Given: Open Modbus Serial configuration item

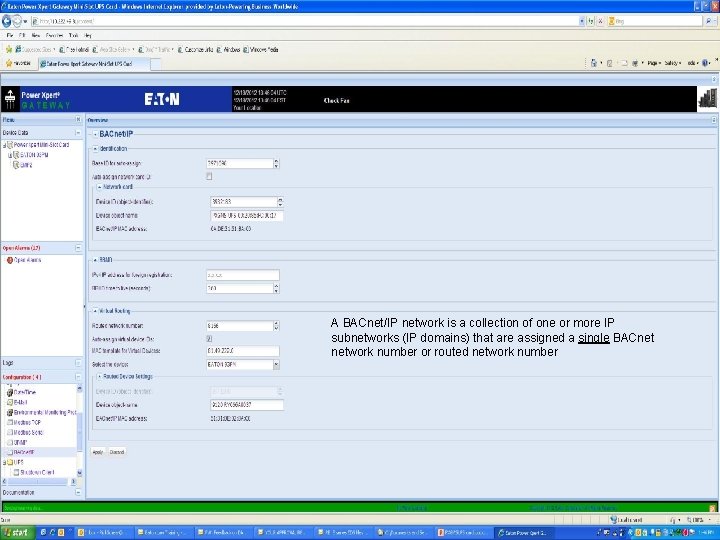Looking at the screenshot, I should pyautogui.click(x=28, y=433).
